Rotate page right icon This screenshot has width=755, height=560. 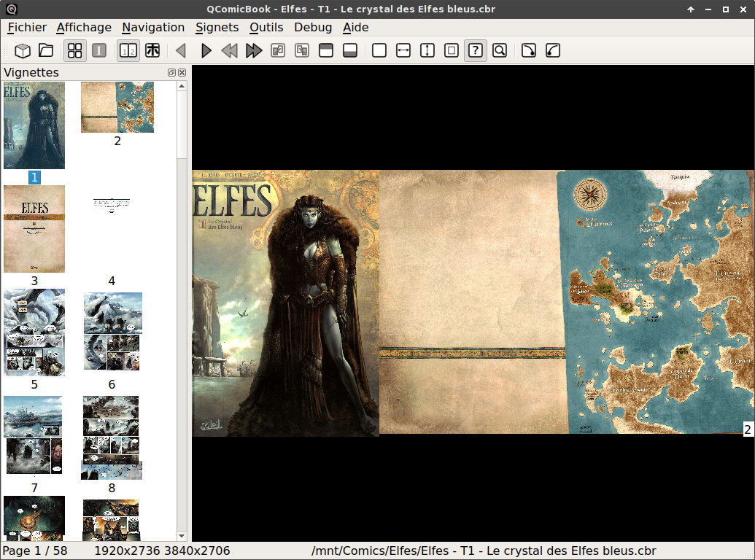click(529, 50)
